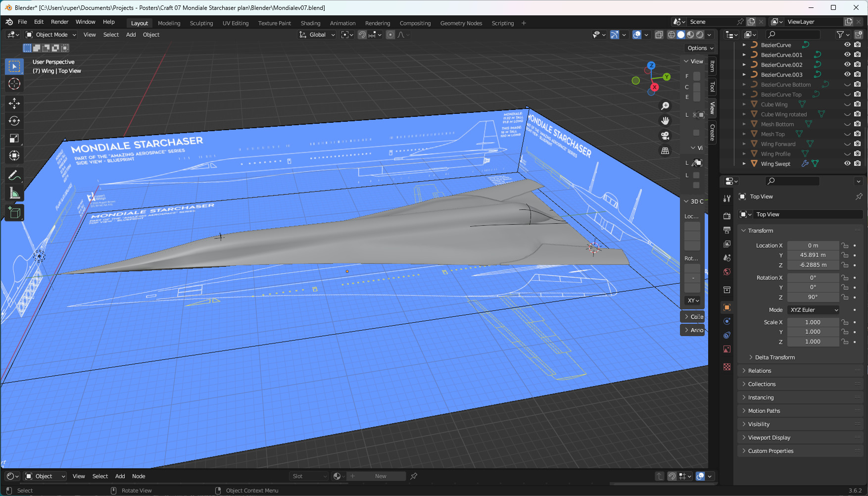
Task: Click the Slot button in node header
Action: click(309, 476)
